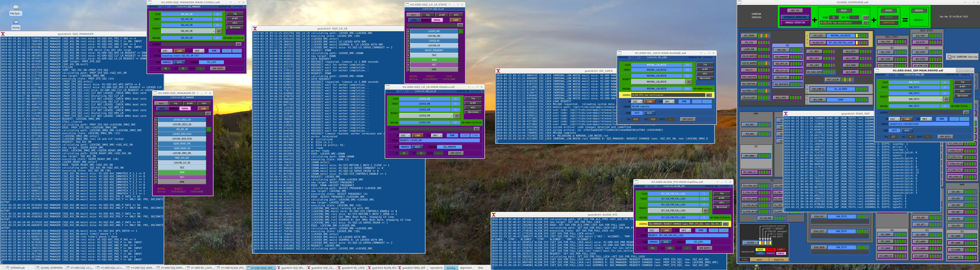Click the related button in SQZ_LO_LR.MAIN window
Image resolution: width=980 pixels, height=270 pixels.
click(473, 112)
